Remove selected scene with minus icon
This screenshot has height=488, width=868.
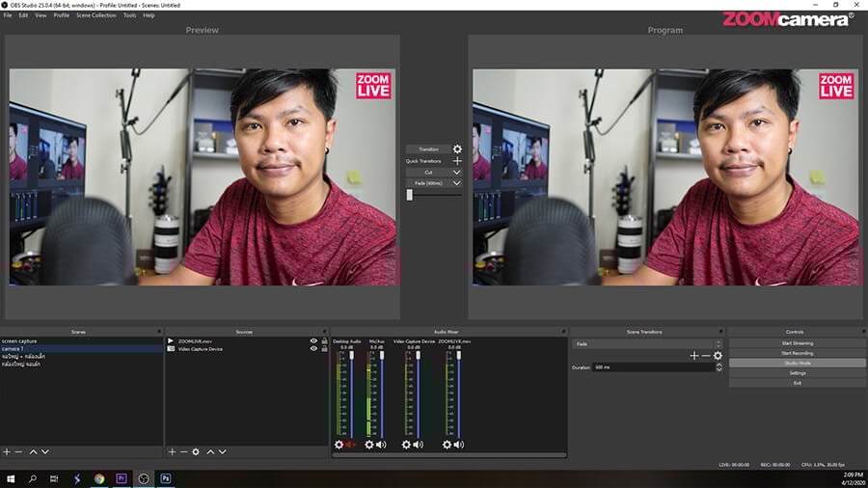[19, 452]
